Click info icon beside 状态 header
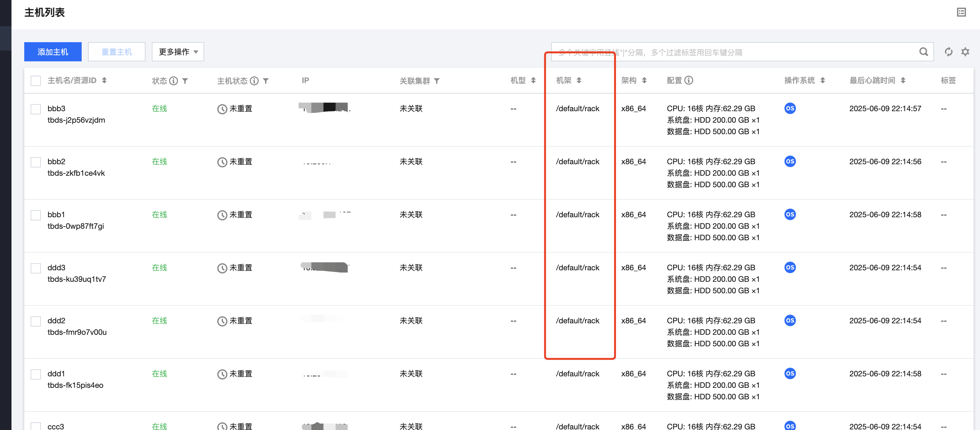Viewport: 980px width, 430px height. point(174,81)
